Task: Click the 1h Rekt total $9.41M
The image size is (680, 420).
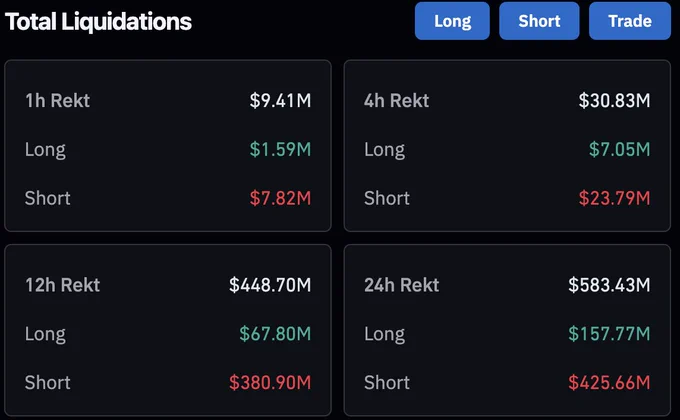Action: (x=280, y=101)
